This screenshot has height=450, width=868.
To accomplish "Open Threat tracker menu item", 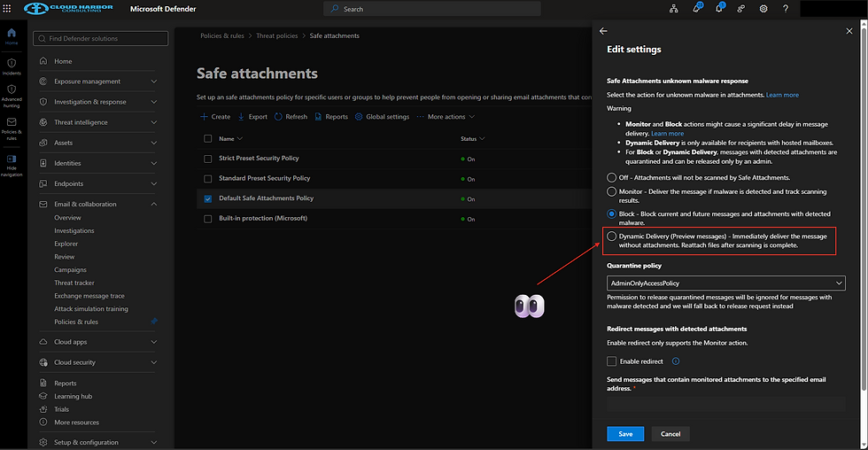I will pos(74,283).
